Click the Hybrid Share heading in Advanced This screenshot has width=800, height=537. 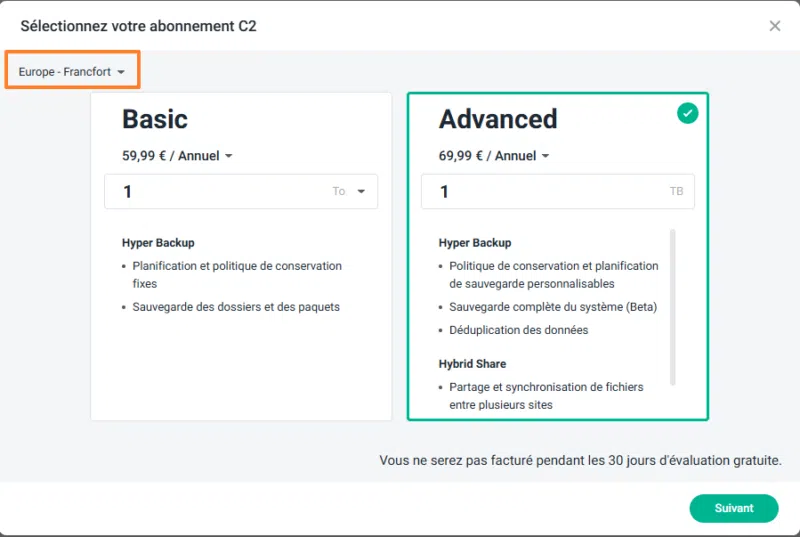point(472,364)
